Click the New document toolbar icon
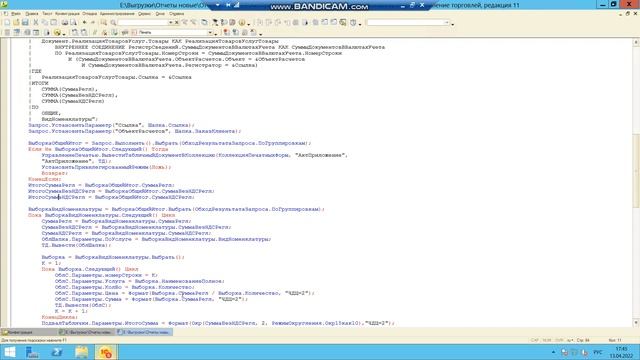 point(7,22)
